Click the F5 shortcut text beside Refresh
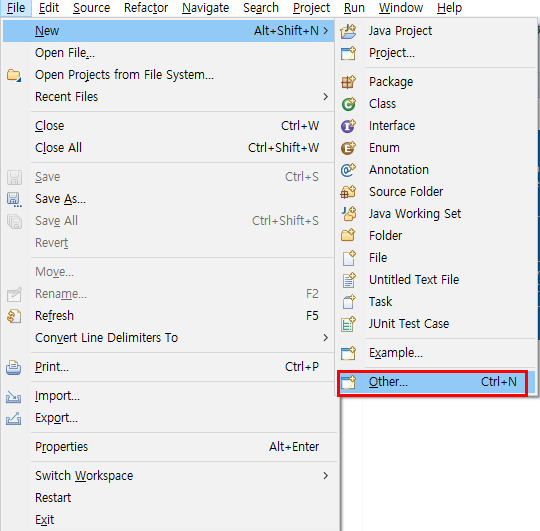 312,316
